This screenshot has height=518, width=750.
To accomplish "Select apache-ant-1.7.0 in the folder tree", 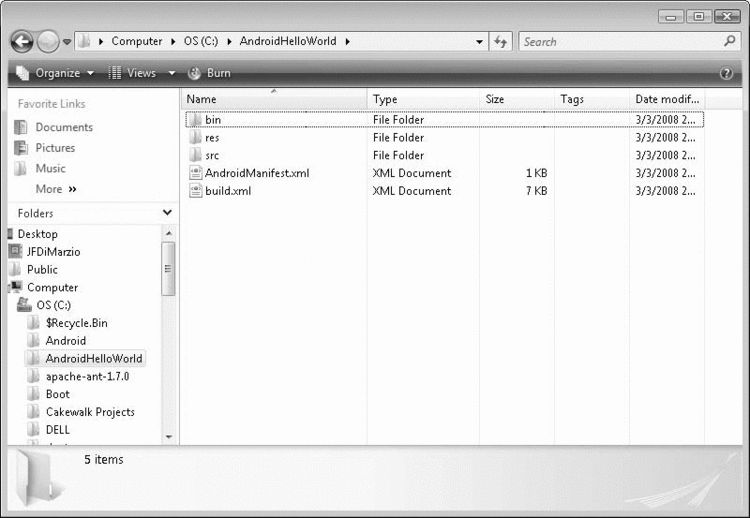I will [88, 376].
